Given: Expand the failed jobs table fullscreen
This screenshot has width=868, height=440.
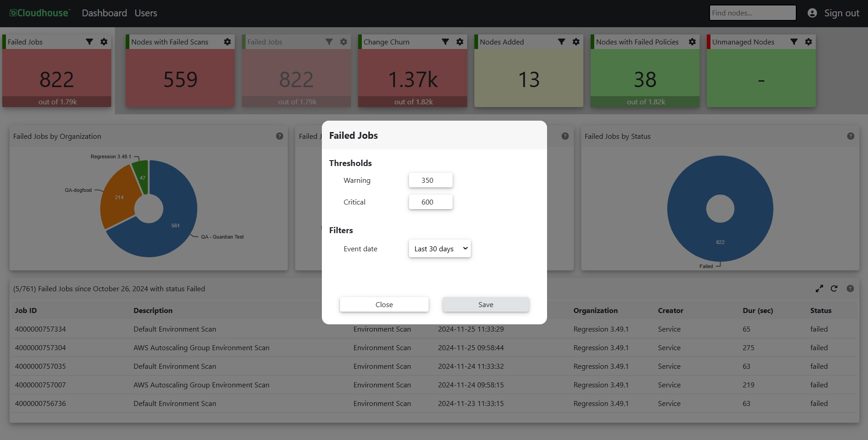Looking at the screenshot, I should [x=819, y=288].
